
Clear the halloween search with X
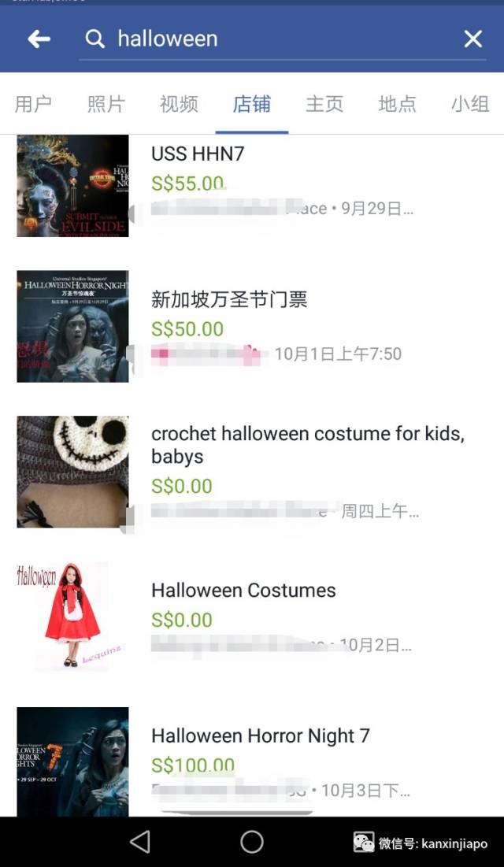pyautogui.click(x=473, y=39)
